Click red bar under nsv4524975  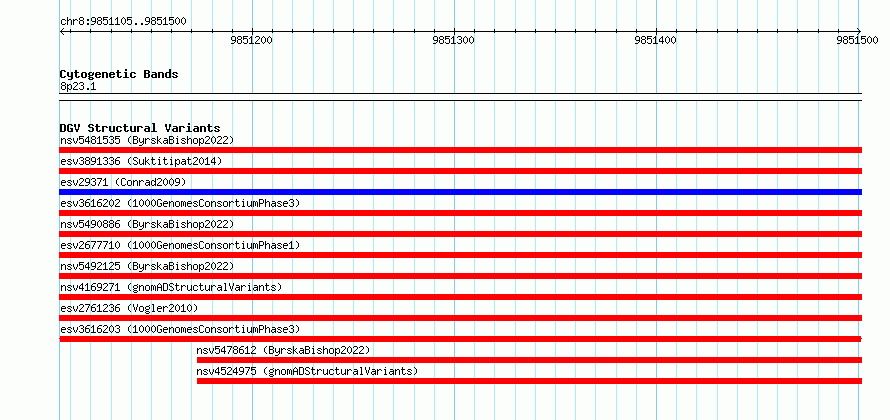coord(530,381)
